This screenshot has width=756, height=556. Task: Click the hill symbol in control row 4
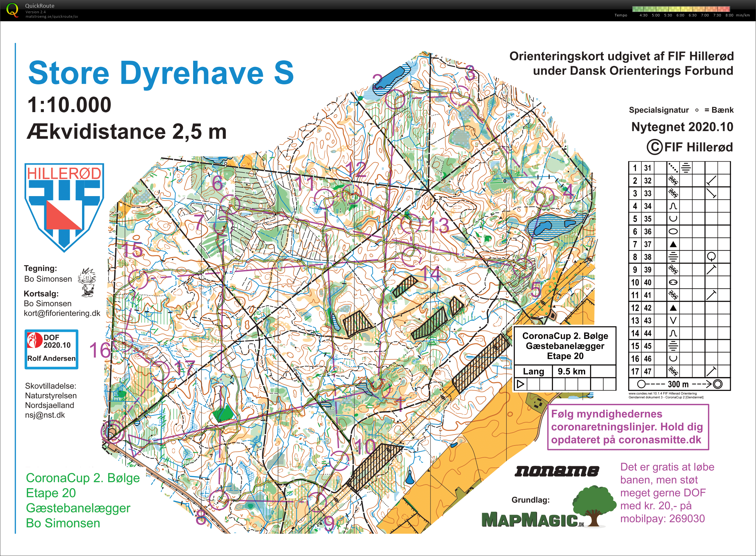pyautogui.click(x=673, y=206)
